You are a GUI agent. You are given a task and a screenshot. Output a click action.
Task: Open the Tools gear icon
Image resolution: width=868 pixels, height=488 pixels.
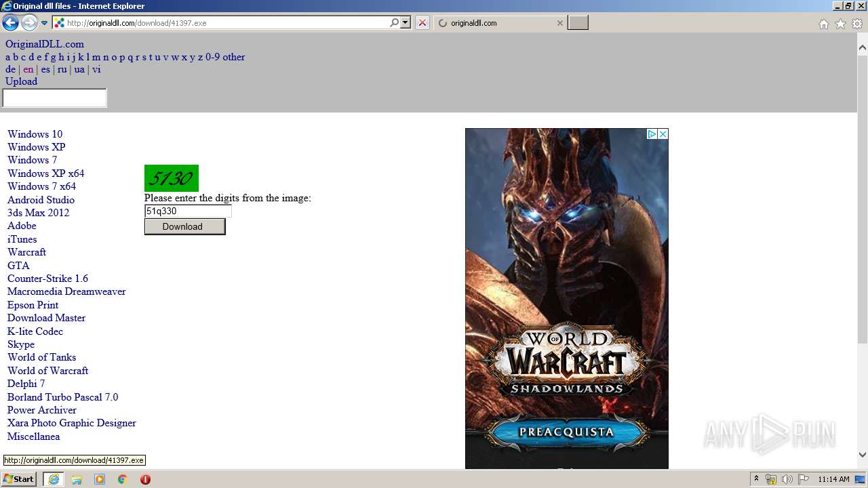(x=857, y=24)
